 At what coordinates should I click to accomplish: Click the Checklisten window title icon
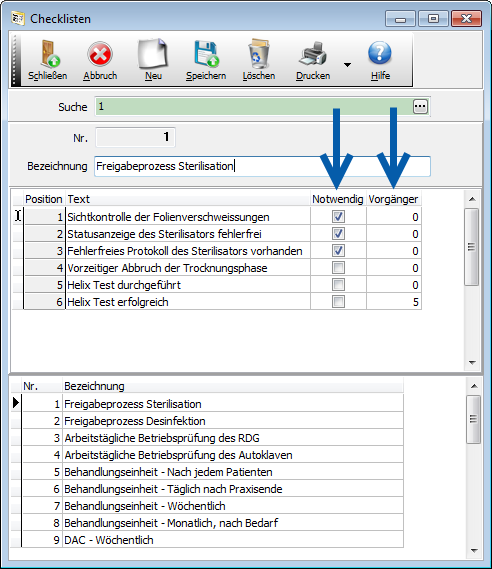[x=17, y=18]
